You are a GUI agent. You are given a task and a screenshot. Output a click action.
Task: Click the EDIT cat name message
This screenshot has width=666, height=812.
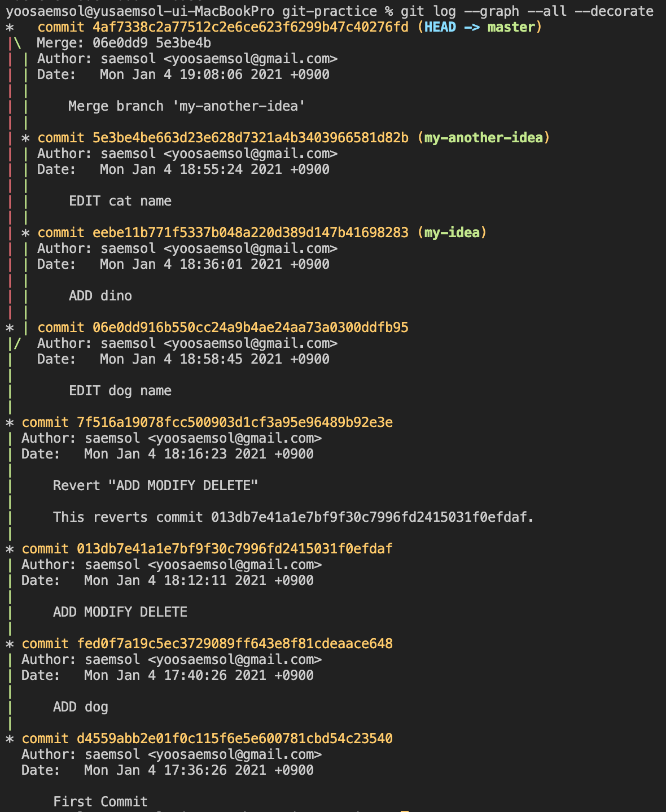pyautogui.click(x=120, y=201)
